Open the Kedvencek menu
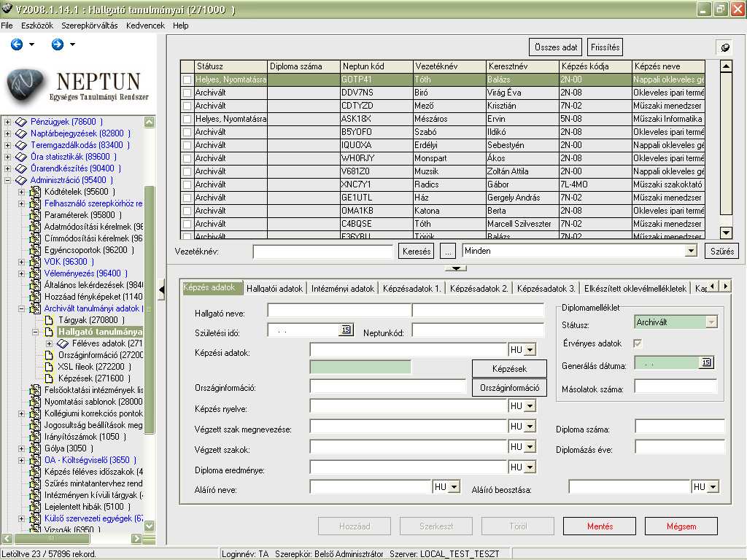The image size is (747, 560). tap(145, 26)
